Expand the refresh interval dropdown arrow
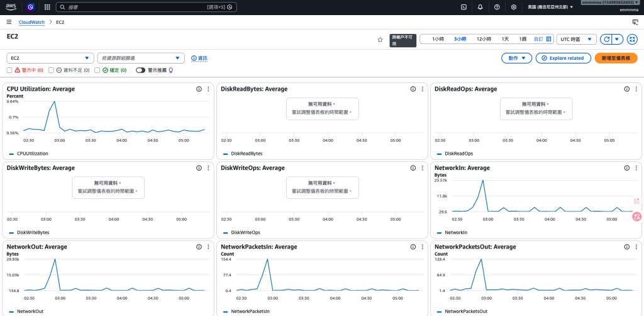 coord(618,40)
